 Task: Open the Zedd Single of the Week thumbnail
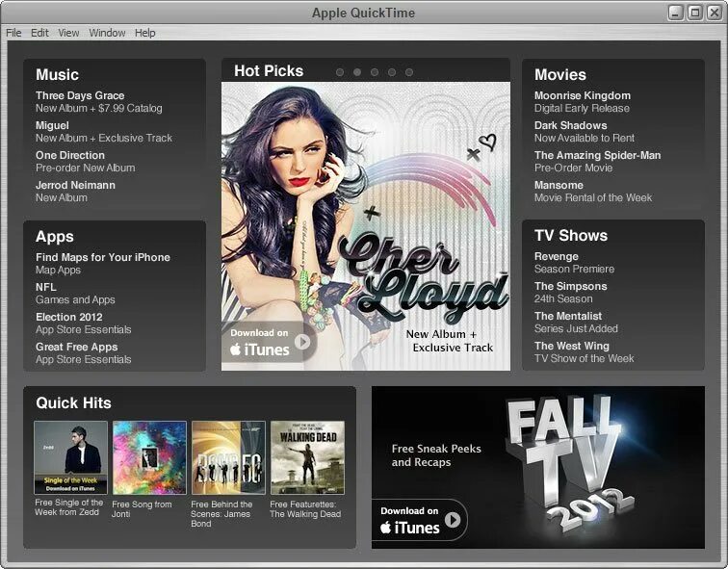tap(70, 457)
